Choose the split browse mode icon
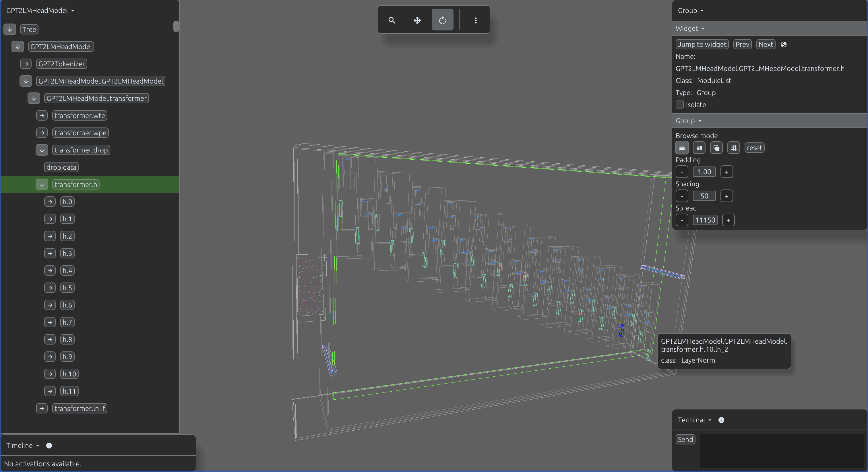868x472 pixels. 699,148
